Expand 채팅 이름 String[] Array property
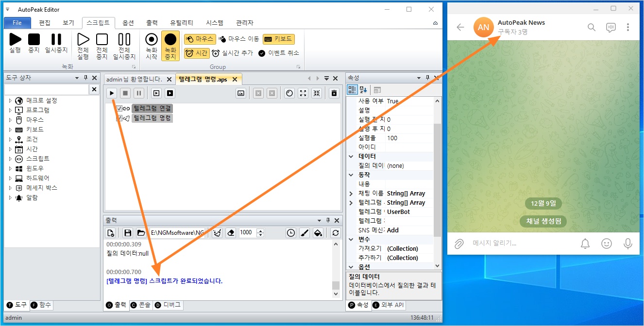 (x=351, y=194)
